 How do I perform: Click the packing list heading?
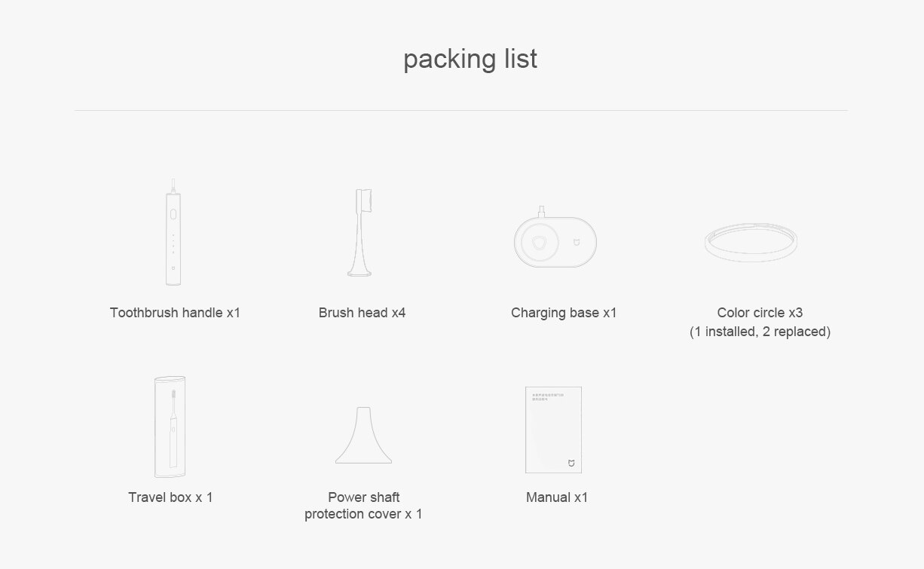(x=470, y=59)
